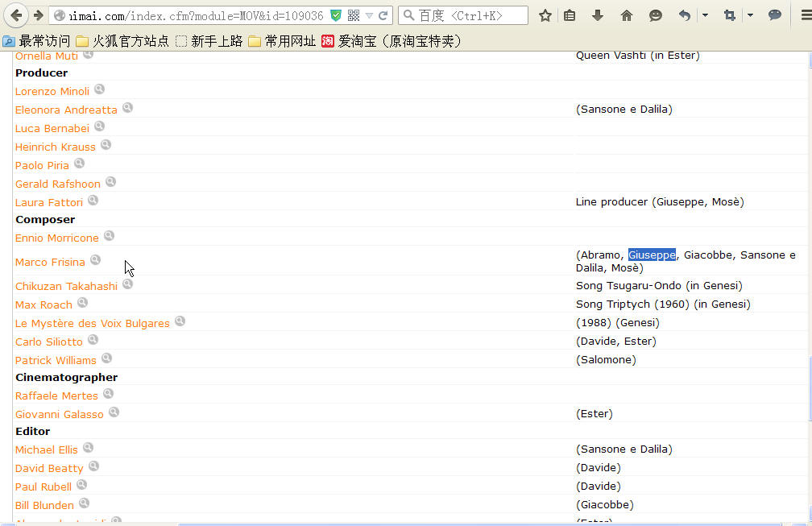Viewport: 812px width, 526px height.
Task: Open the Paul Rubell link
Action: coord(43,487)
